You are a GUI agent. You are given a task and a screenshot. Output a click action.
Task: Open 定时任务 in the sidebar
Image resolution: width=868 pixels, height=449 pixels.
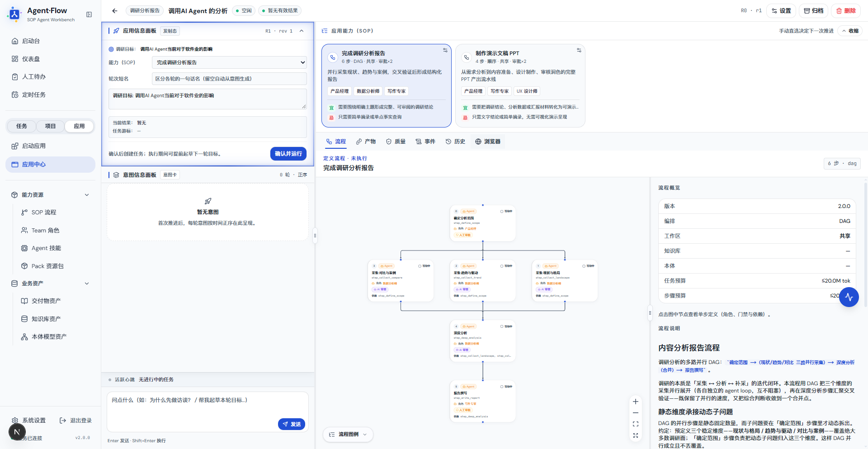click(x=50, y=95)
